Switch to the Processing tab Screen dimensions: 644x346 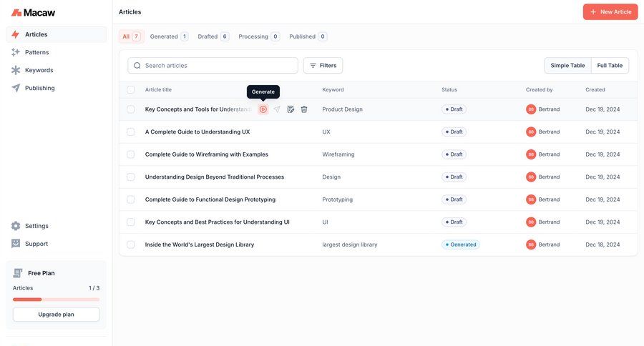[259, 36]
